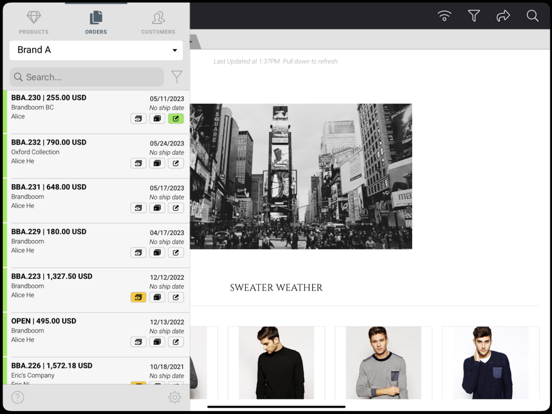Click the date 05/24/2023
The height and width of the screenshot is (414, 552).
167,143
